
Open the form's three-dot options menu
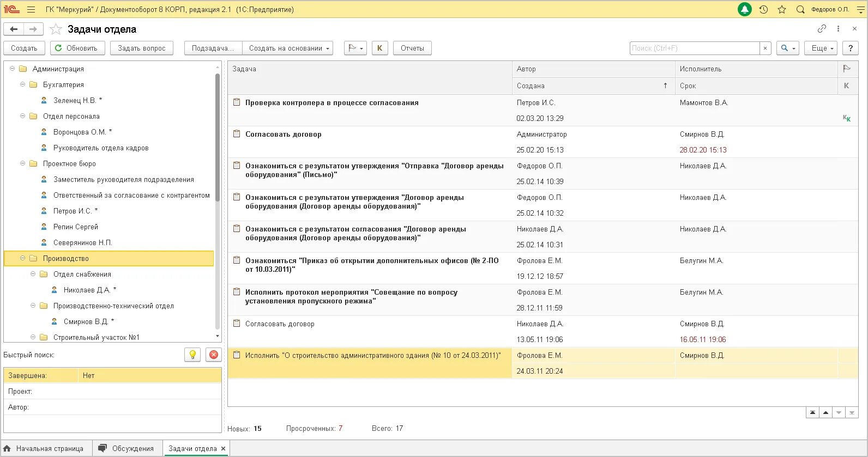(838, 28)
